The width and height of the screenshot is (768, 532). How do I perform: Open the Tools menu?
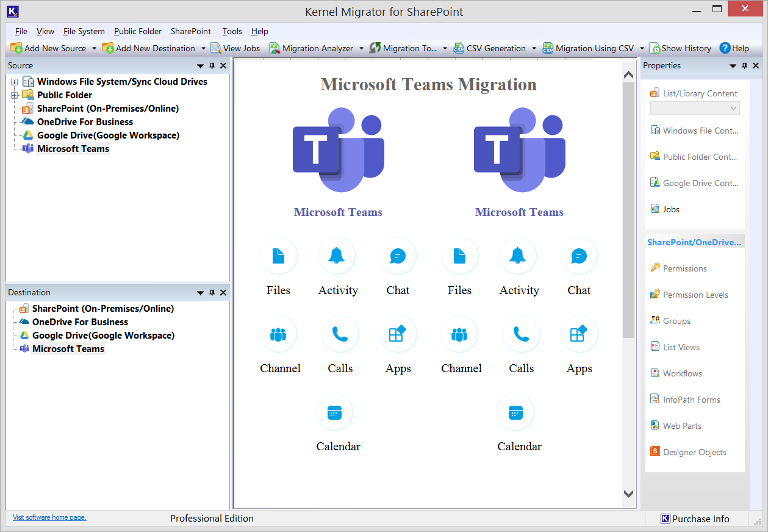tap(232, 31)
